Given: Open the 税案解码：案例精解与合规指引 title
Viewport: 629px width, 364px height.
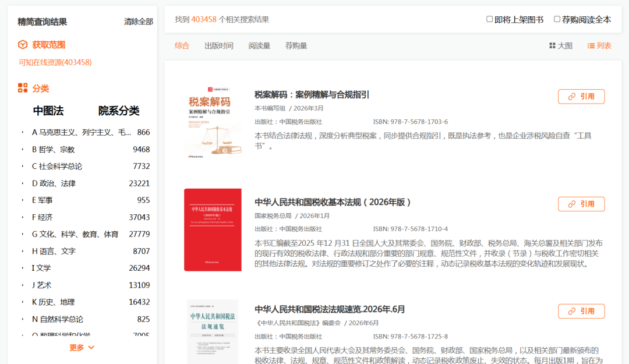Looking at the screenshot, I should pyautogui.click(x=312, y=95).
